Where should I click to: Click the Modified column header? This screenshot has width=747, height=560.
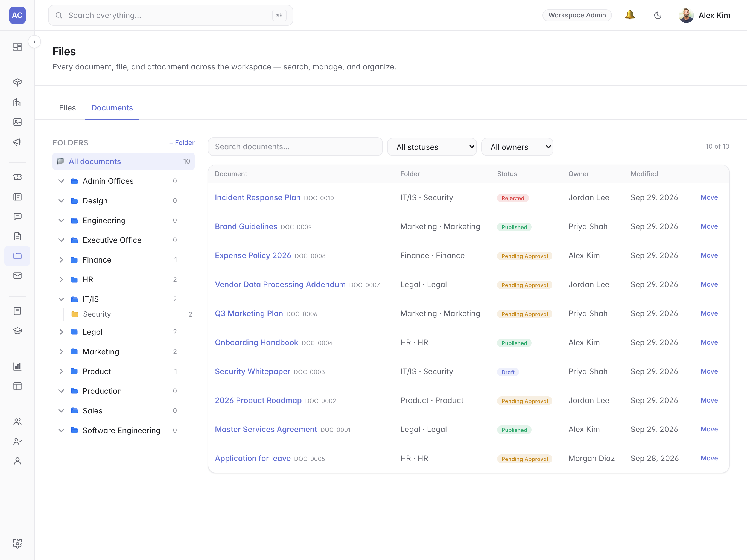pos(644,174)
